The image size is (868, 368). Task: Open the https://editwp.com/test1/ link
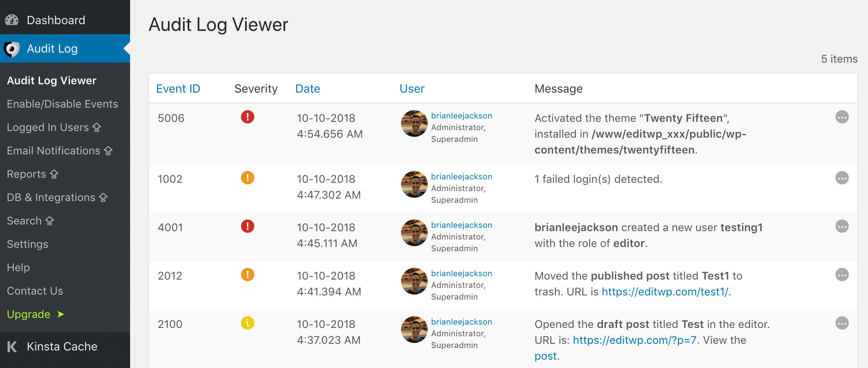(x=665, y=292)
